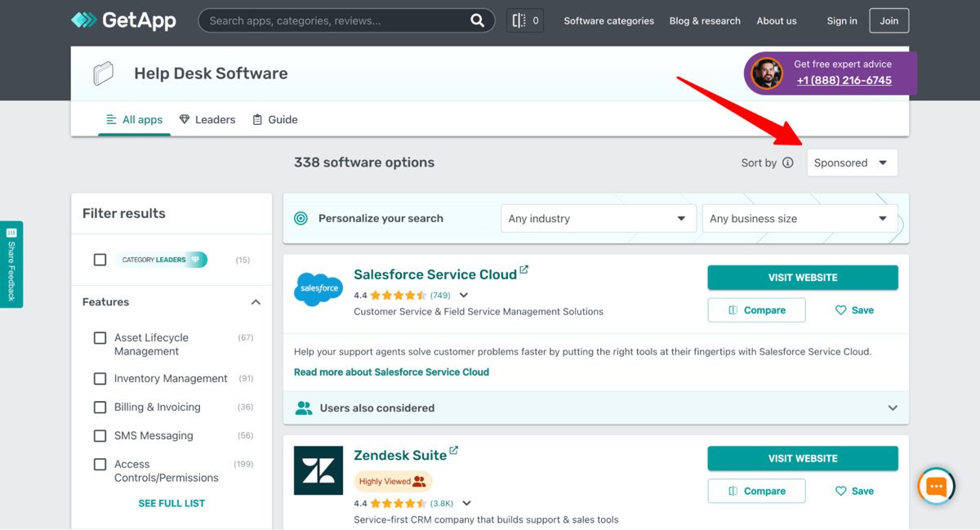Click Sort by info icon
Screen dimensions: 980x530
click(x=788, y=163)
